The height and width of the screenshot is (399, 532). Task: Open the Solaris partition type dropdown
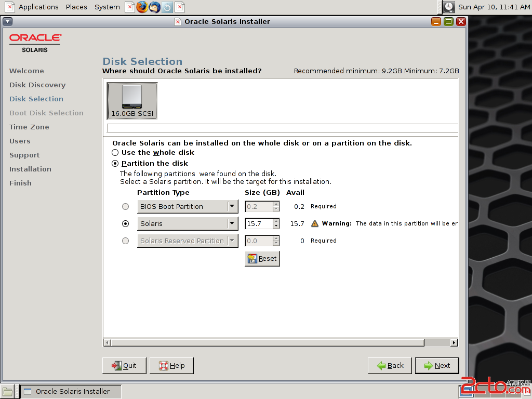click(188, 223)
